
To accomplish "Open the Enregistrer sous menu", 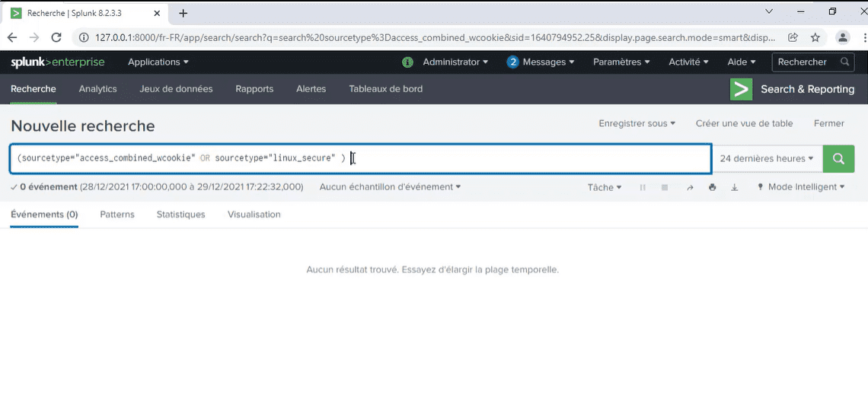I will (x=637, y=123).
